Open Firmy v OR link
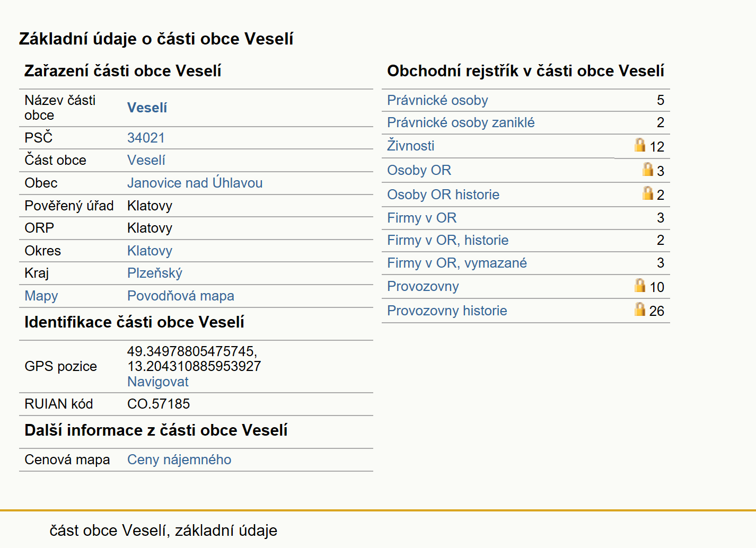Screen dimensions: 756x548 (421, 218)
